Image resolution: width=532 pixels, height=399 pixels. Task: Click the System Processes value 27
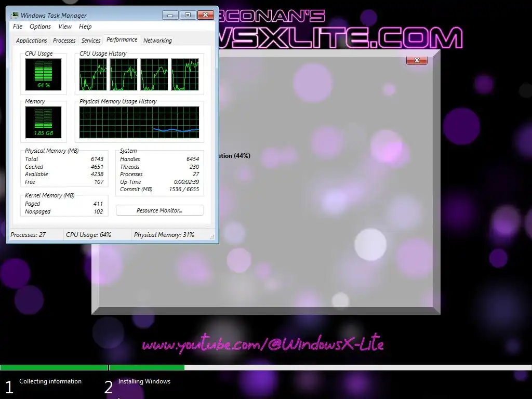click(x=196, y=174)
